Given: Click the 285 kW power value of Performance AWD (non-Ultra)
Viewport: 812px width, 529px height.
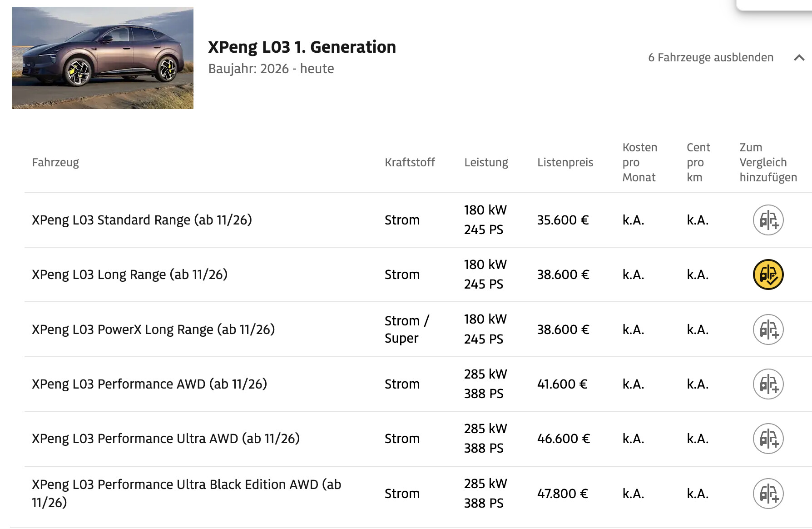Looking at the screenshot, I should (x=485, y=374).
